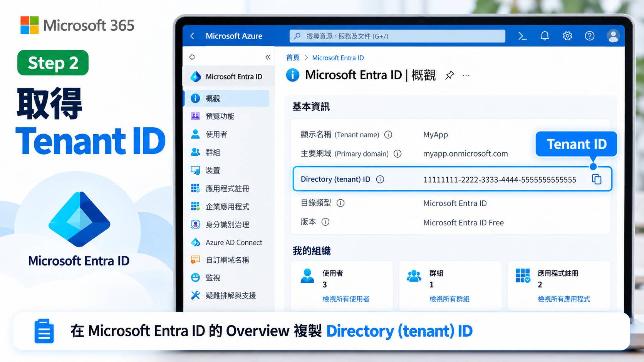Click the blue info icon by page title
Image resolution: width=644 pixels, height=362 pixels.
click(x=293, y=75)
